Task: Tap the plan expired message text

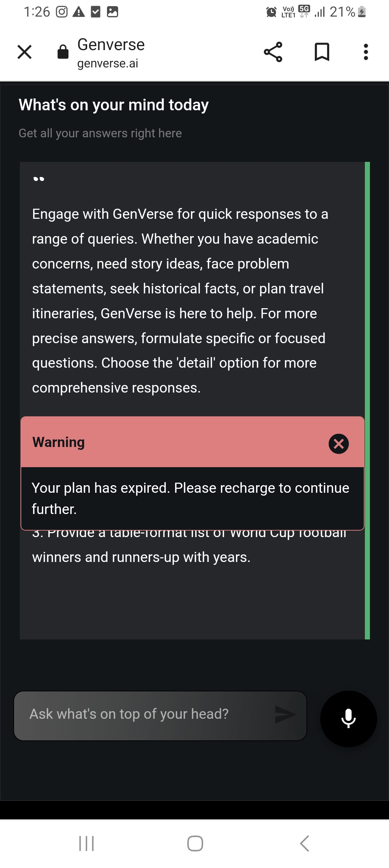Action: [190, 498]
